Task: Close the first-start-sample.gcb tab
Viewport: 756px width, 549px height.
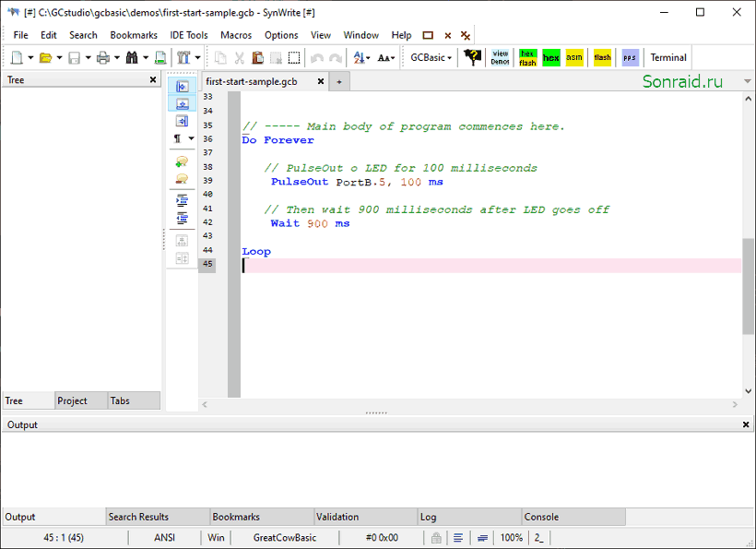Action: coord(320,81)
